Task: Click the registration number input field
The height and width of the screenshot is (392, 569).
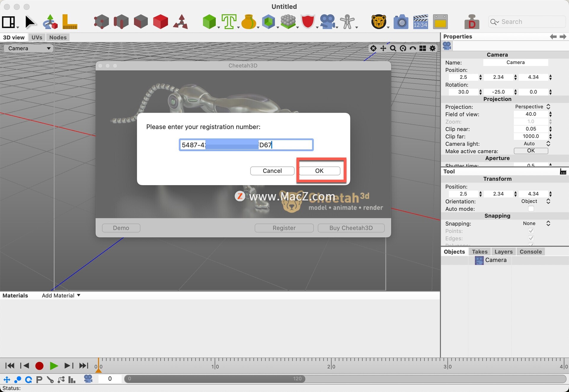Action: coord(246,145)
